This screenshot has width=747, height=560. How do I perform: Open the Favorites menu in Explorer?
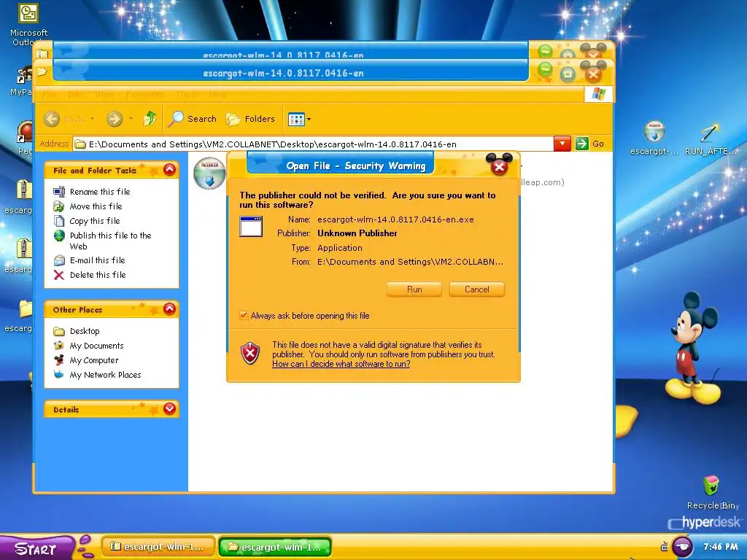click(x=144, y=94)
